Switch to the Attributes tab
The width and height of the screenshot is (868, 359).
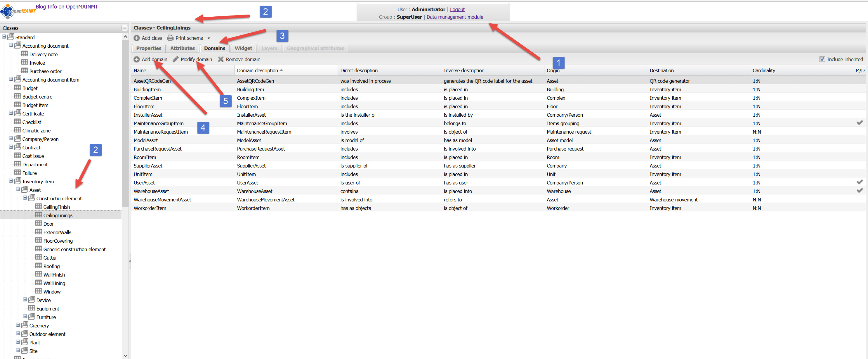point(182,48)
